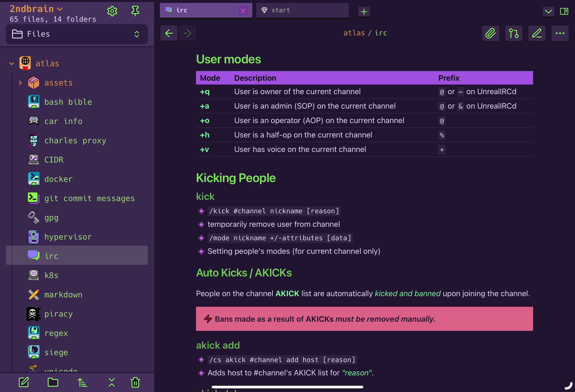Toggle the right sidebar panel
Viewport: 575px width, 392px height.
click(x=564, y=11)
